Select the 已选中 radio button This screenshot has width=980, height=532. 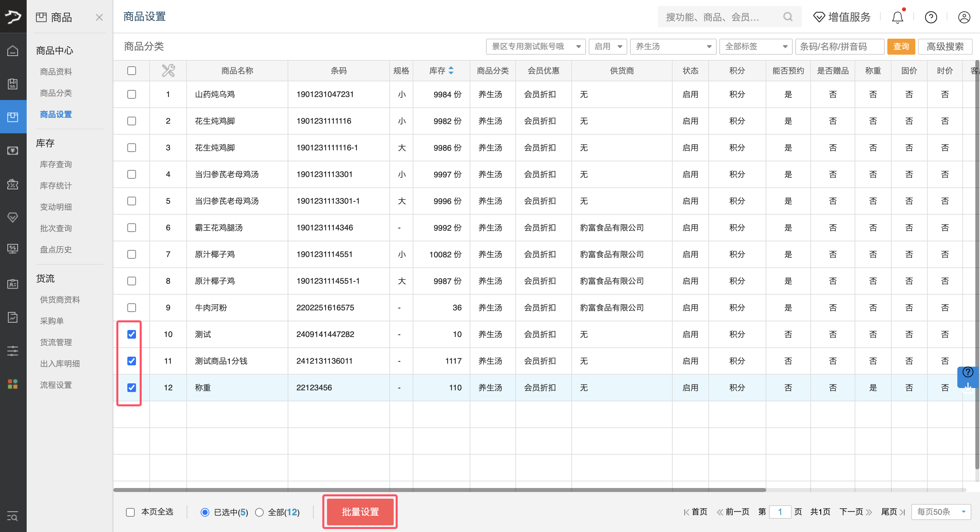205,512
